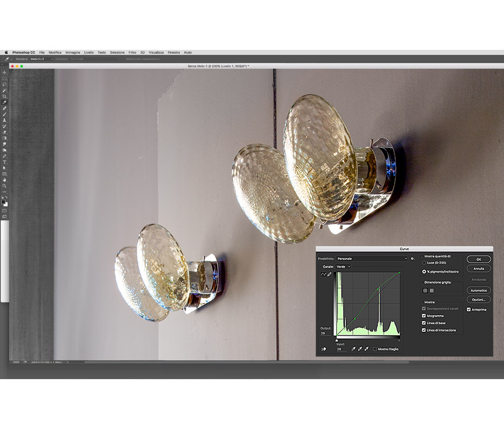
Task: Select the pencil icon in the Curves dialog
Action: coord(329,274)
